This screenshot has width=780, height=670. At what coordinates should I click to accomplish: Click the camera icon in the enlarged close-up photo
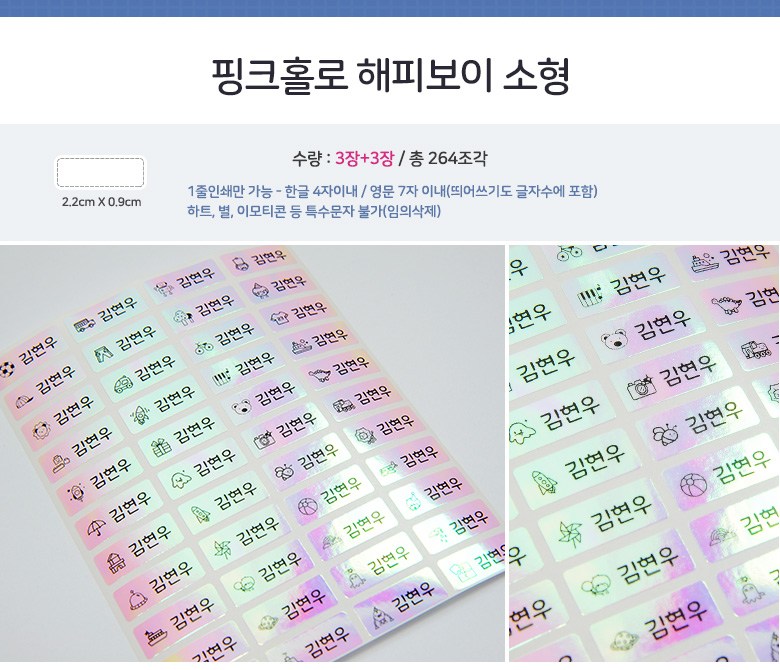pyautogui.click(x=641, y=387)
